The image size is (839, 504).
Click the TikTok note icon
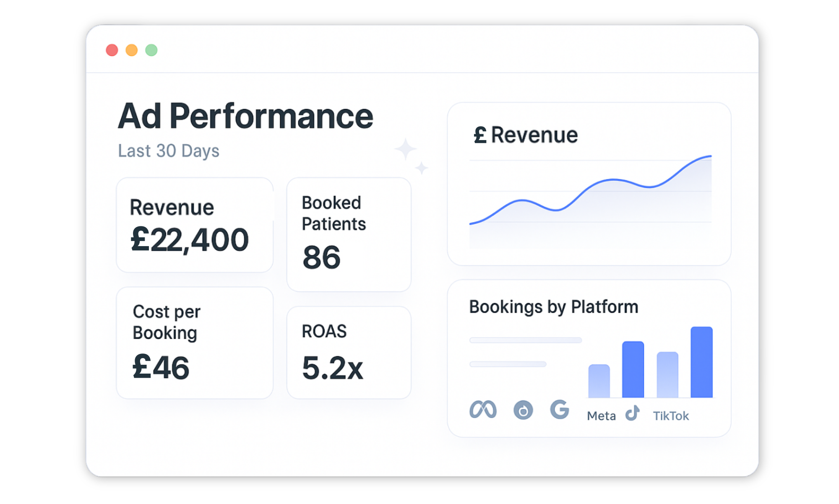tap(633, 413)
